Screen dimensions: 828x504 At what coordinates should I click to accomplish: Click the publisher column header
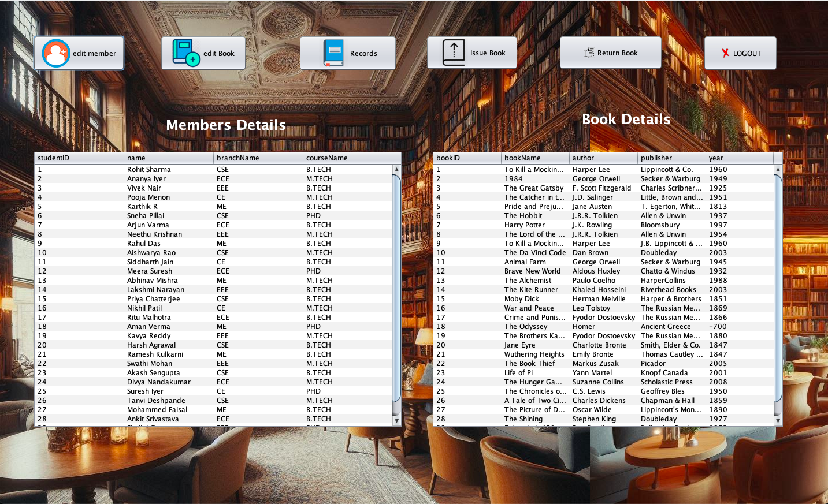click(x=672, y=158)
